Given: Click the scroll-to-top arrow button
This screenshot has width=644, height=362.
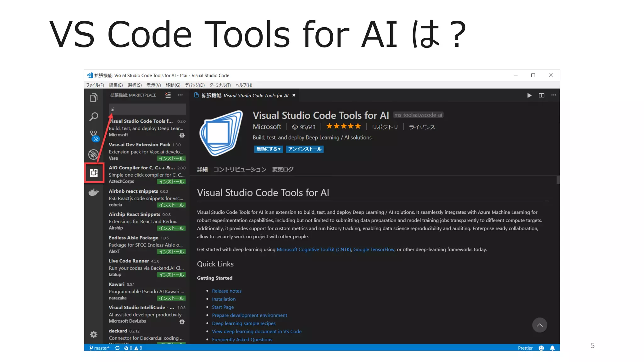Looking at the screenshot, I should [540, 325].
